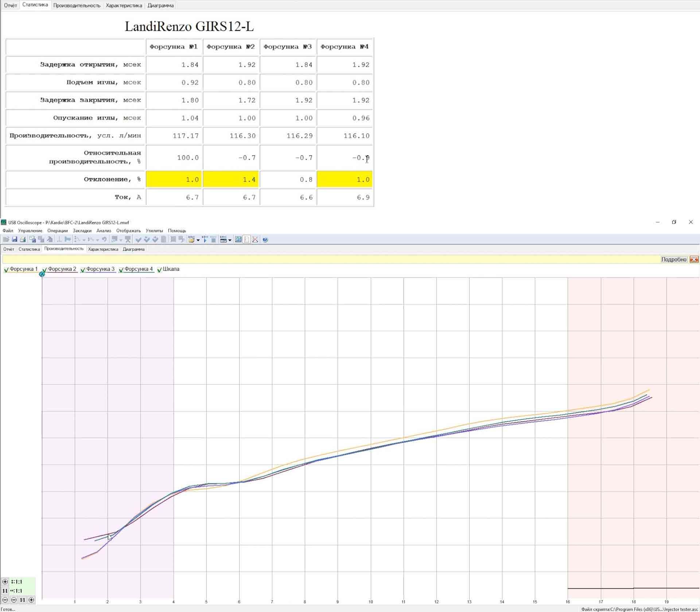Click the Файл скрипта path in the status bar

639,609
